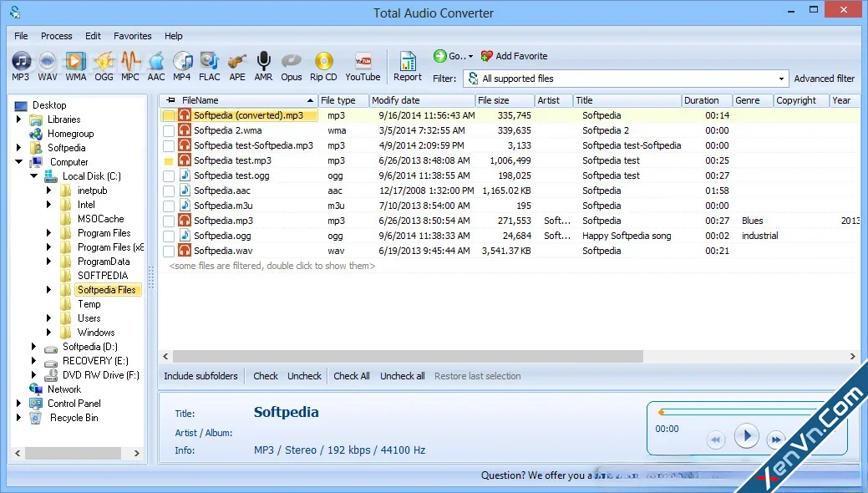
Task: Click Softpedia 2.wma file icon
Action: pos(185,130)
